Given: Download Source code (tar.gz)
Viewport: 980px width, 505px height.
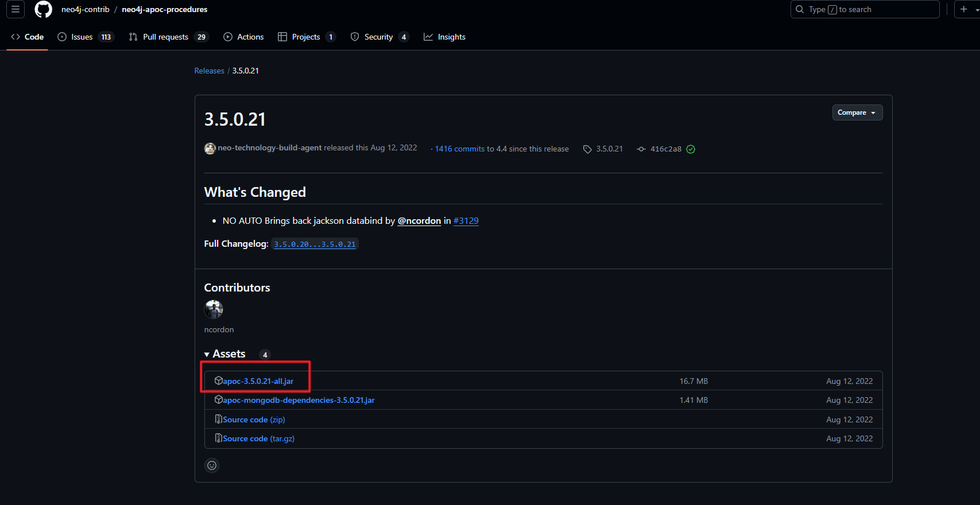Looking at the screenshot, I should [258, 438].
